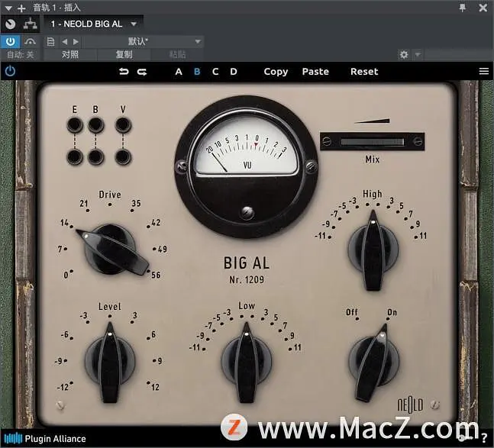The height and width of the screenshot is (448, 494).
Task: Select preset slot D
Action: tap(234, 72)
